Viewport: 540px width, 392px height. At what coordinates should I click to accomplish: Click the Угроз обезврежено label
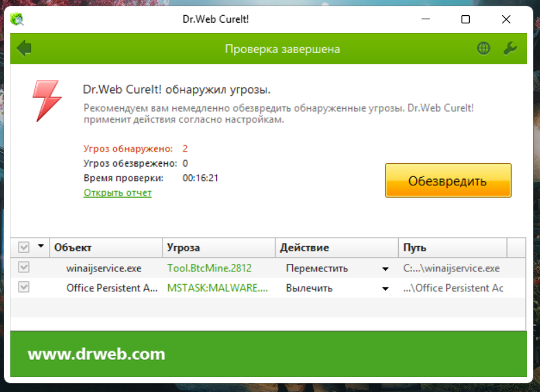(130, 163)
